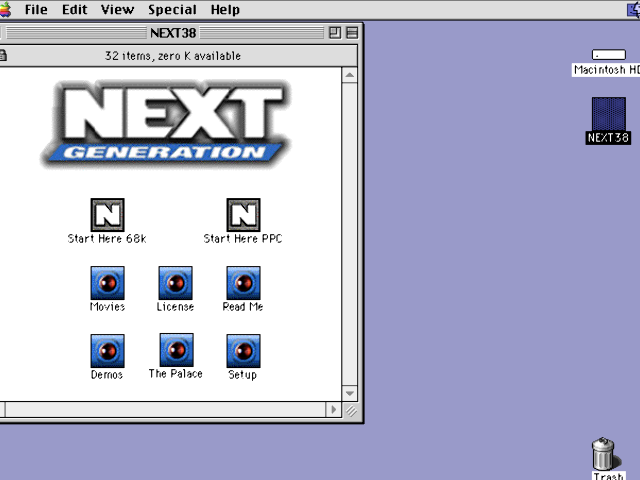Click the '32 items, zero K available' text
The image size is (640, 480).
pos(173,56)
